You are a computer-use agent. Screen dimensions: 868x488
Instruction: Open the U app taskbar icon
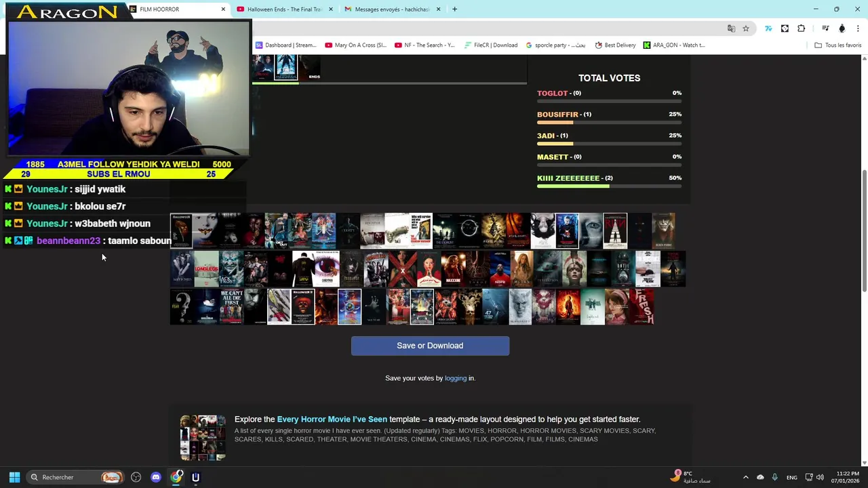196,477
